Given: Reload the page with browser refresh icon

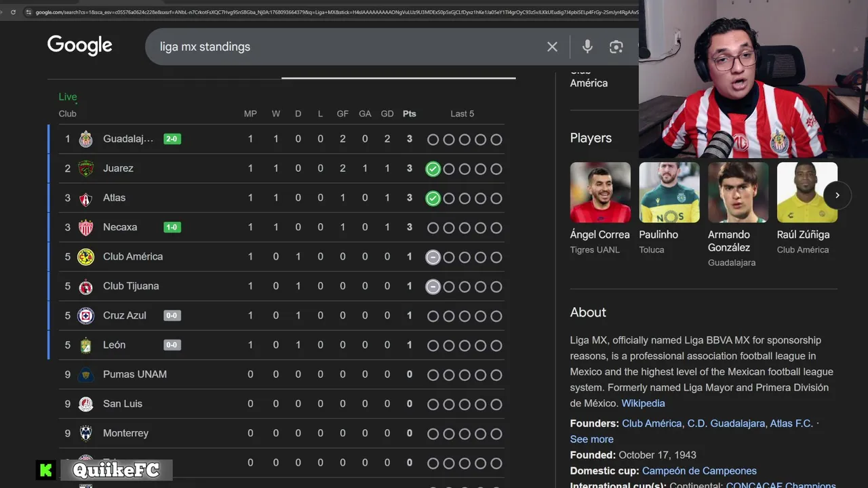Looking at the screenshot, I should coord(13,12).
